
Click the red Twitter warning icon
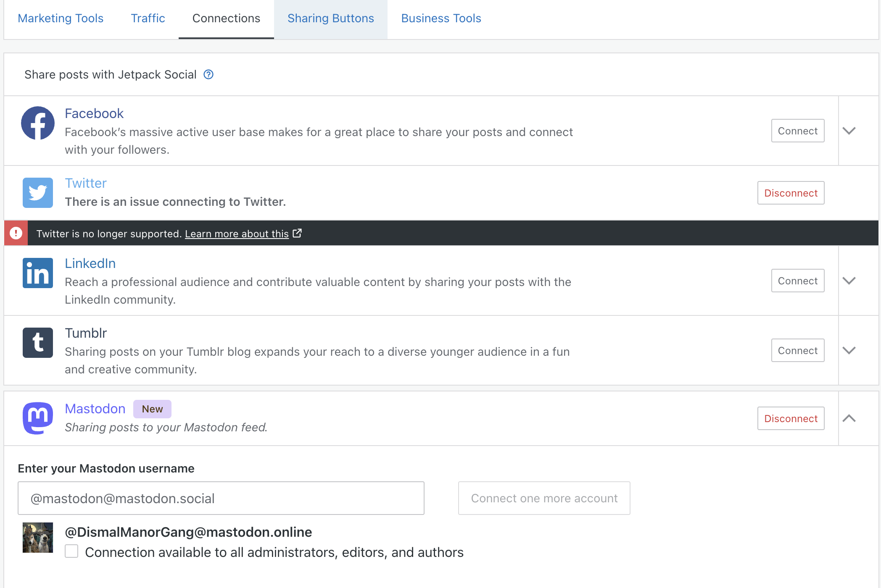tap(16, 233)
